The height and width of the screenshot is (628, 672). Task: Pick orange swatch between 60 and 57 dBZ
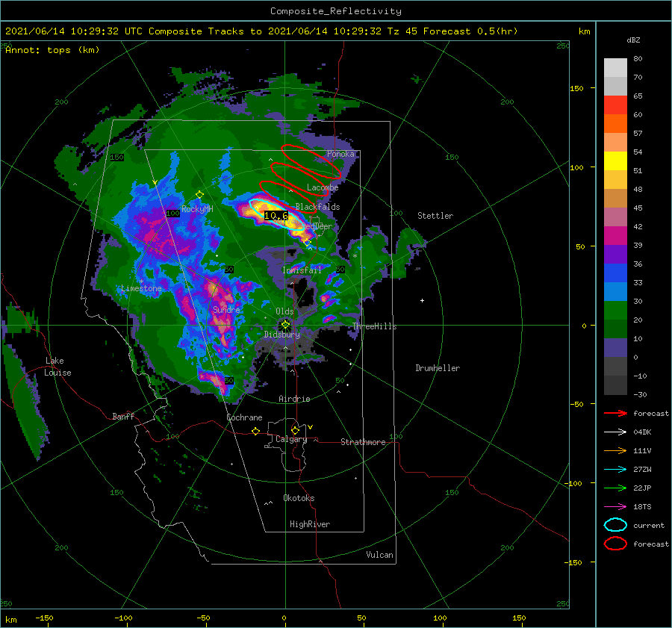click(615, 124)
